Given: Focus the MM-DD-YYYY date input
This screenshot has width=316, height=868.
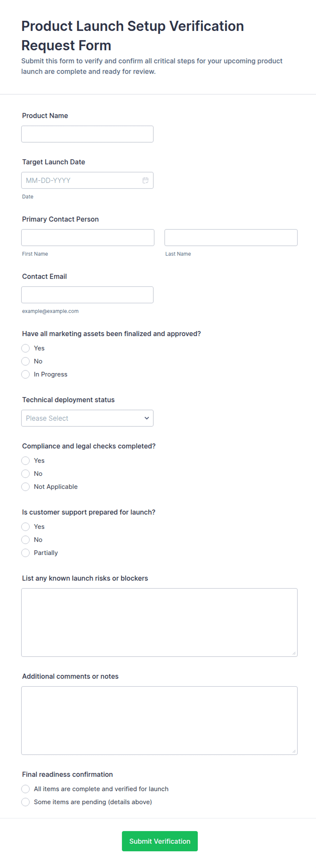Looking at the screenshot, I should [x=87, y=180].
